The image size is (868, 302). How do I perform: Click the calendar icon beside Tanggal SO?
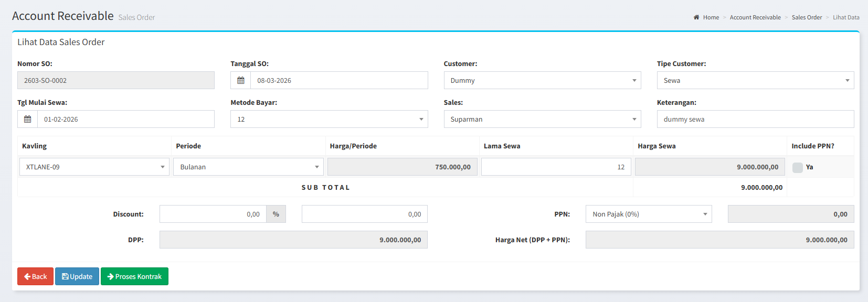click(x=240, y=80)
